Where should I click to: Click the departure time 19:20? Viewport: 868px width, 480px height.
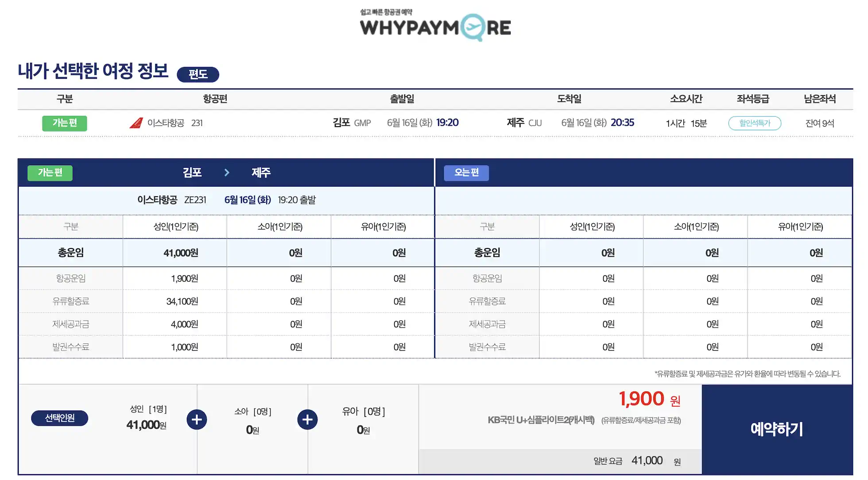click(447, 123)
